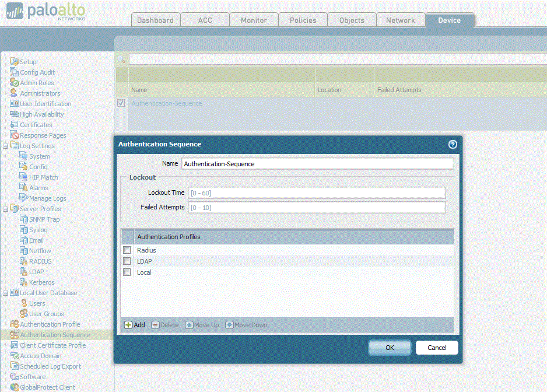
Task: Click the Certificates icon
Action: [x=15, y=124]
